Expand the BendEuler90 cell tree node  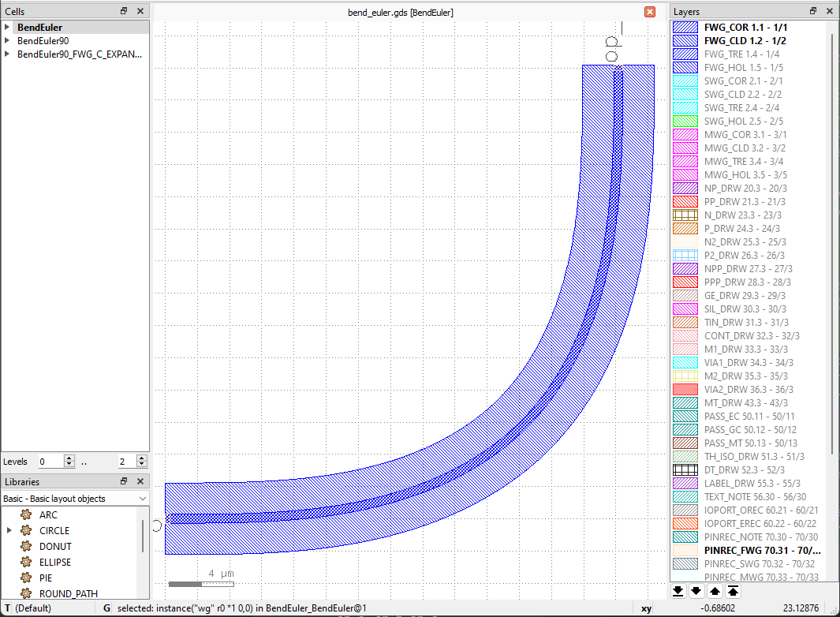pos(7,41)
